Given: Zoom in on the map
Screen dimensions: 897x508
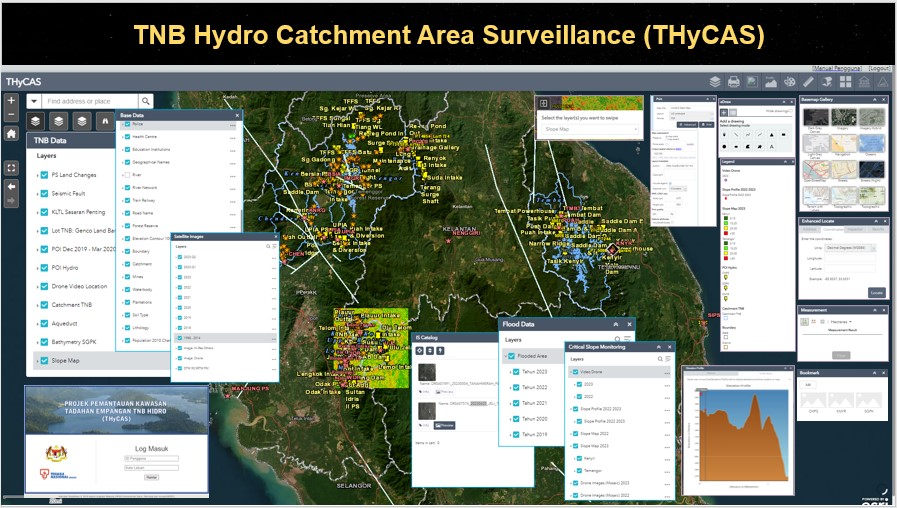Looking at the screenshot, I should click(11, 101).
